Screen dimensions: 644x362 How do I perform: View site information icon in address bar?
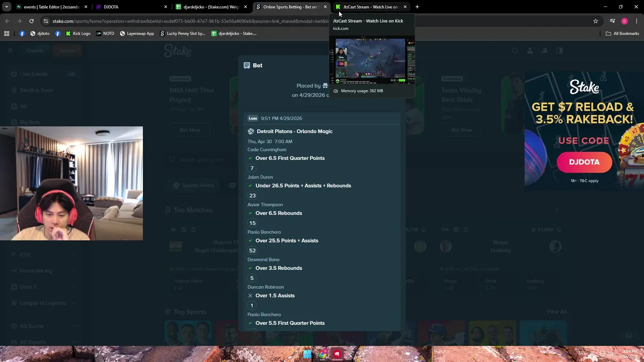click(x=46, y=21)
